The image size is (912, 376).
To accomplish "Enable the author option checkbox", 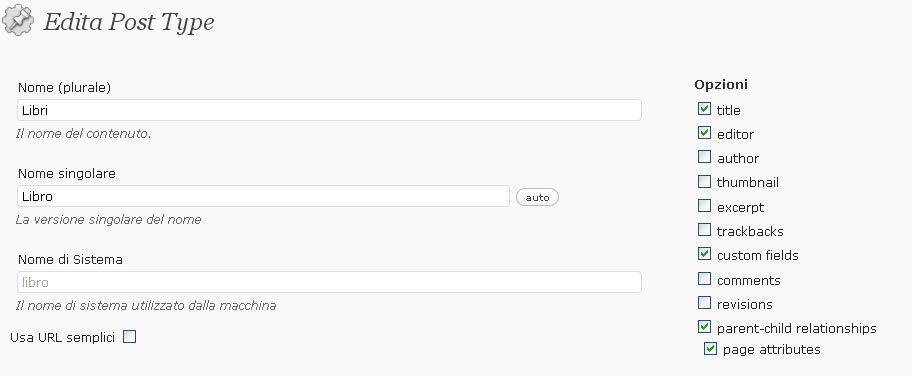I will 704,157.
